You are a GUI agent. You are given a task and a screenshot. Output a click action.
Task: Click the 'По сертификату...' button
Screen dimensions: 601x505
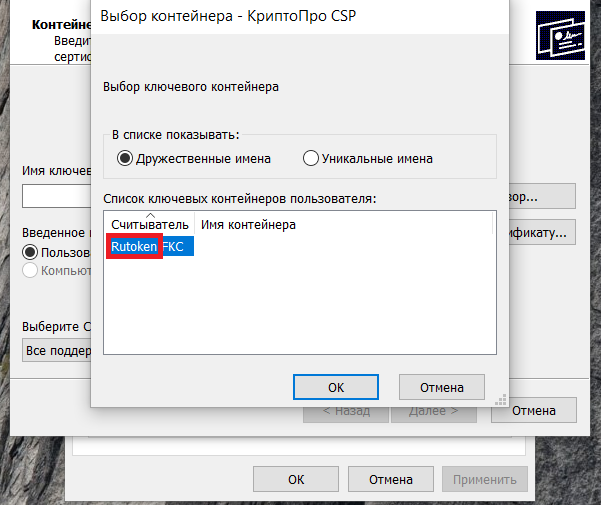pos(542,232)
